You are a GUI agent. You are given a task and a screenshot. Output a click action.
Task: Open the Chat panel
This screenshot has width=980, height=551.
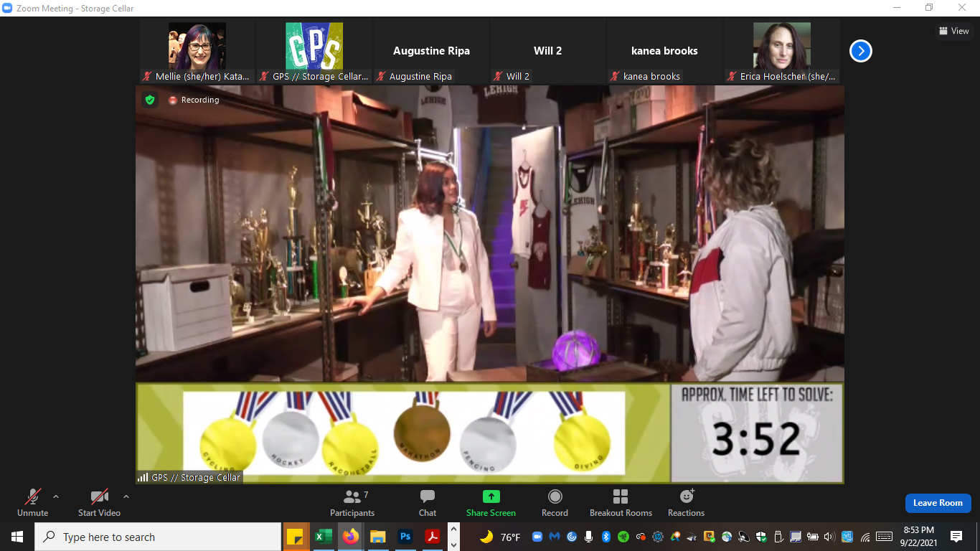coord(428,502)
